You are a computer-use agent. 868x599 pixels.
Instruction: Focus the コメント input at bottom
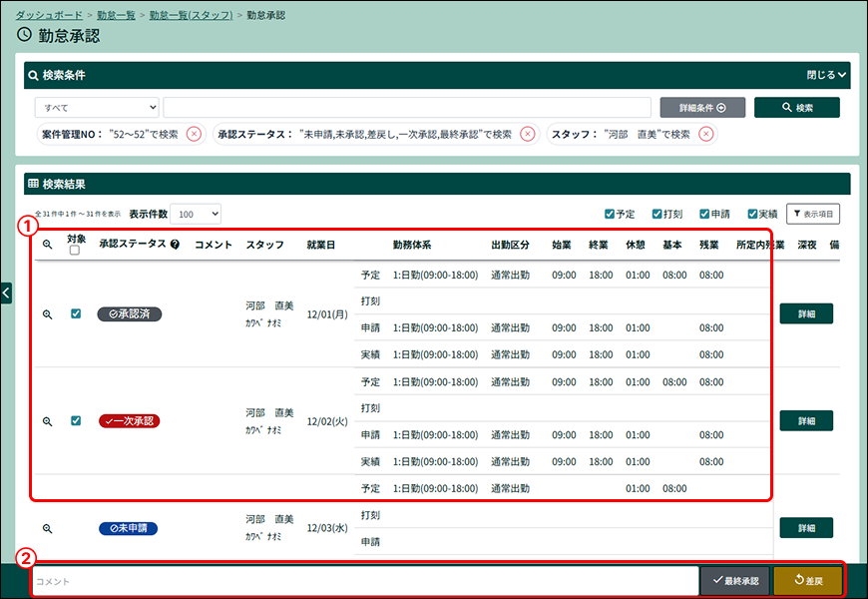point(365,581)
